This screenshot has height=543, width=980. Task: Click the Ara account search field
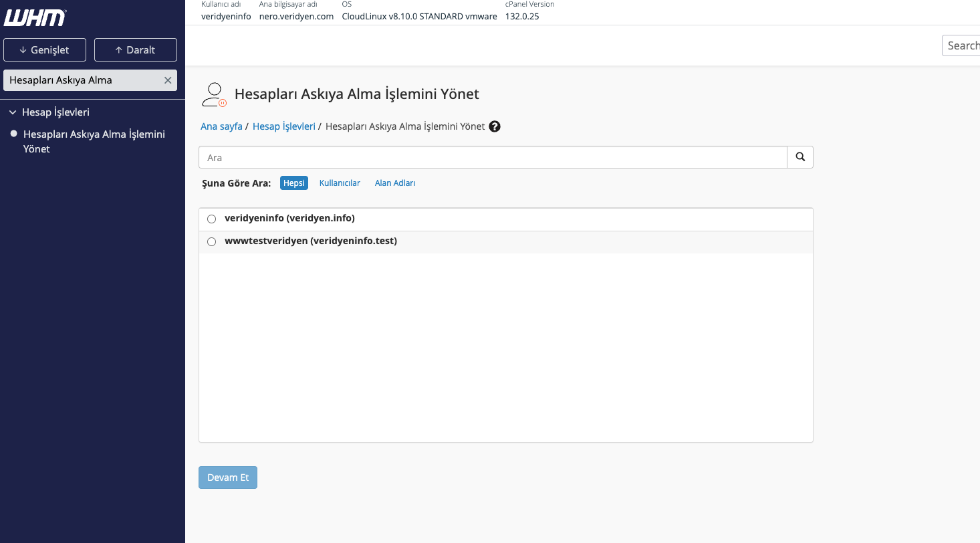[493, 157]
